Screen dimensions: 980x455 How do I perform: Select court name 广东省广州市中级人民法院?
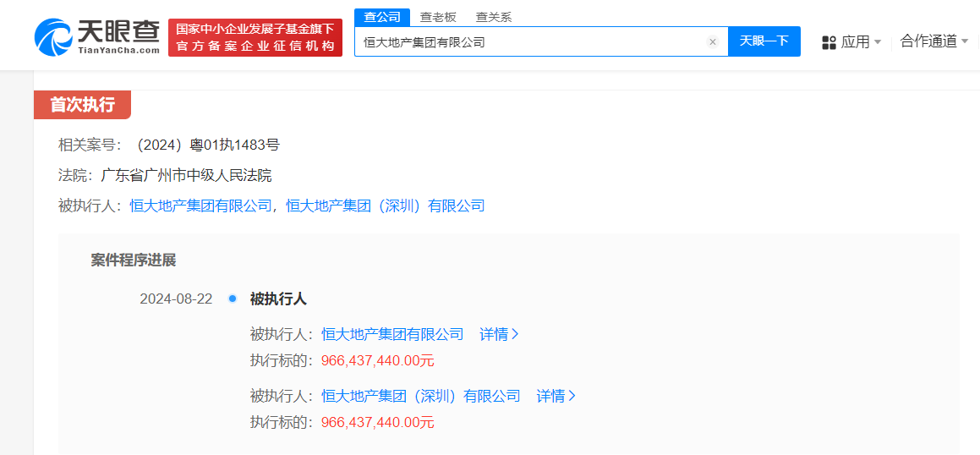(x=186, y=175)
